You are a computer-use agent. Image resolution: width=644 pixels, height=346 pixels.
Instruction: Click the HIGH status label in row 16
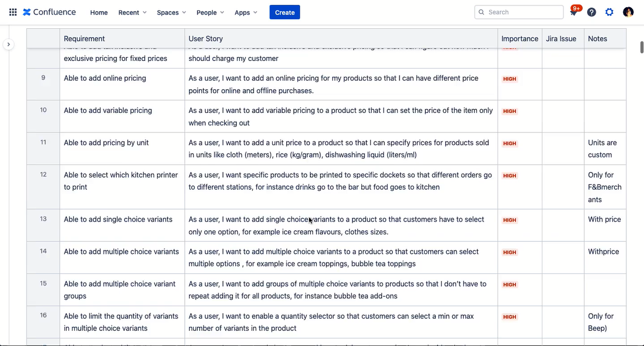(x=510, y=317)
